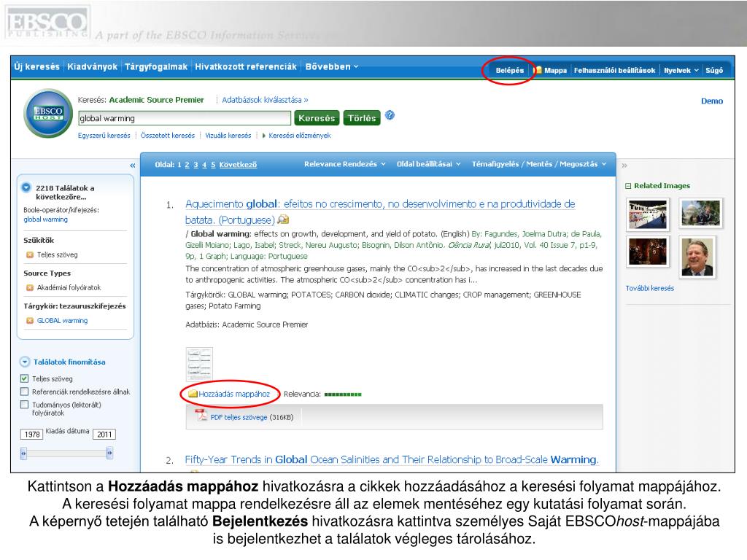Open the Kiadványok menu item
Screen dimensions: 747x560
tap(92, 66)
